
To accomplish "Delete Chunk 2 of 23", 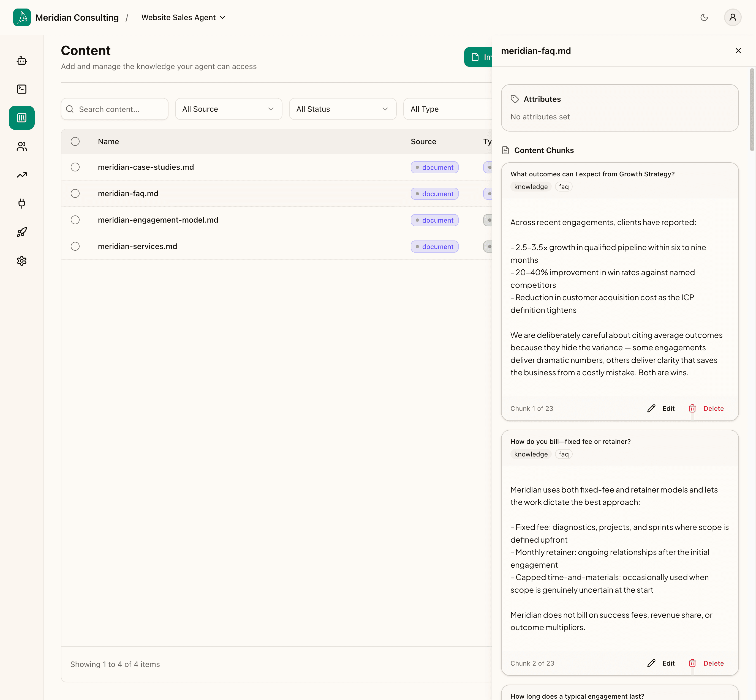I will (x=706, y=663).
